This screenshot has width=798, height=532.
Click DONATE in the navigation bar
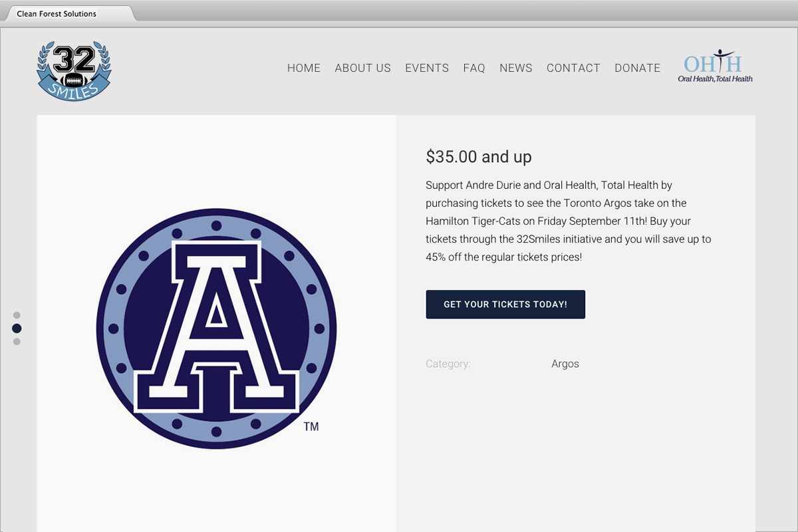[x=637, y=68]
